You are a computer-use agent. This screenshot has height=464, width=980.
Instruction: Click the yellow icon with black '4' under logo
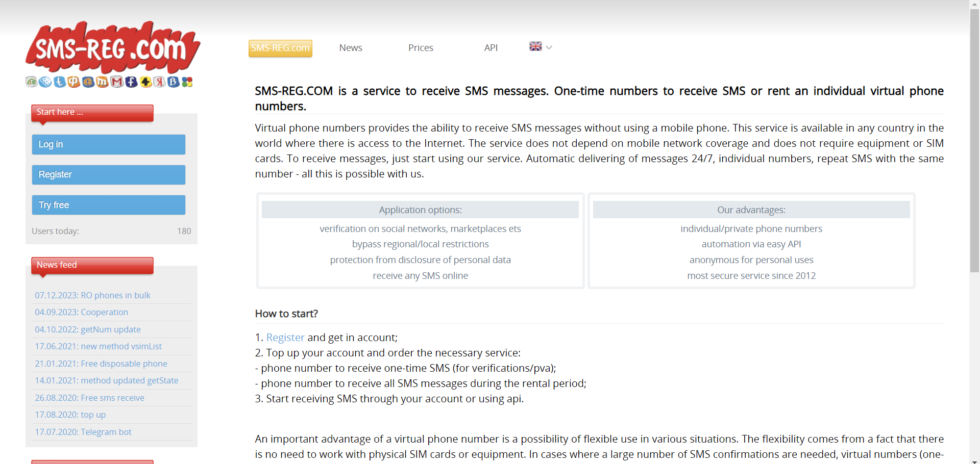click(145, 82)
